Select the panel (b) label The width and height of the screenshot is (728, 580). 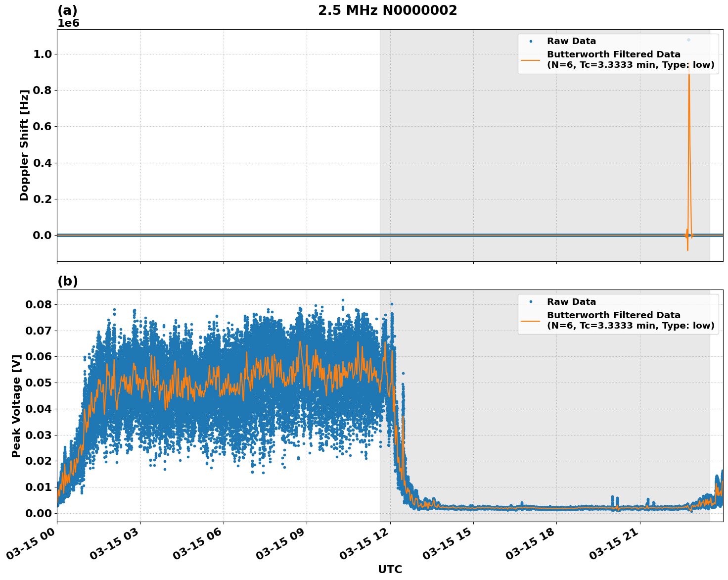[x=68, y=281]
